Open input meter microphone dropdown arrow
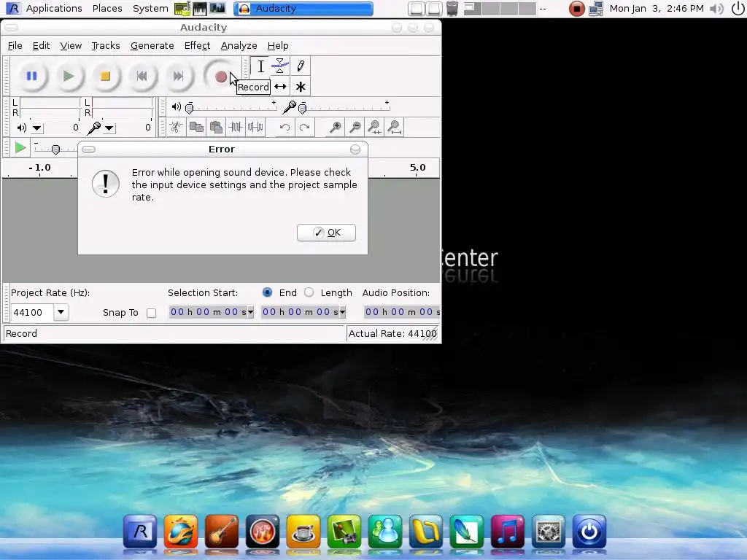This screenshot has width=747, height=560. (109, 128)
